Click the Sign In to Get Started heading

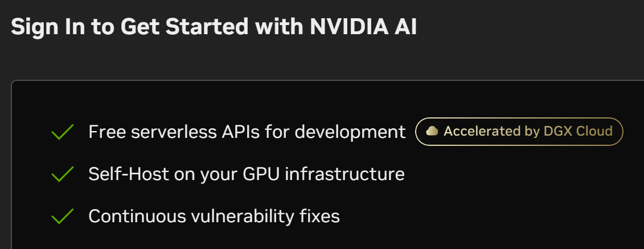[214, 27]
